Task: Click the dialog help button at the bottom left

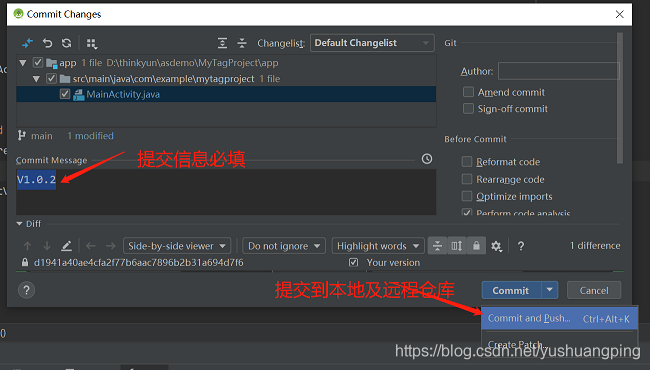Action: pyautogui.click(x=27, y=290)
